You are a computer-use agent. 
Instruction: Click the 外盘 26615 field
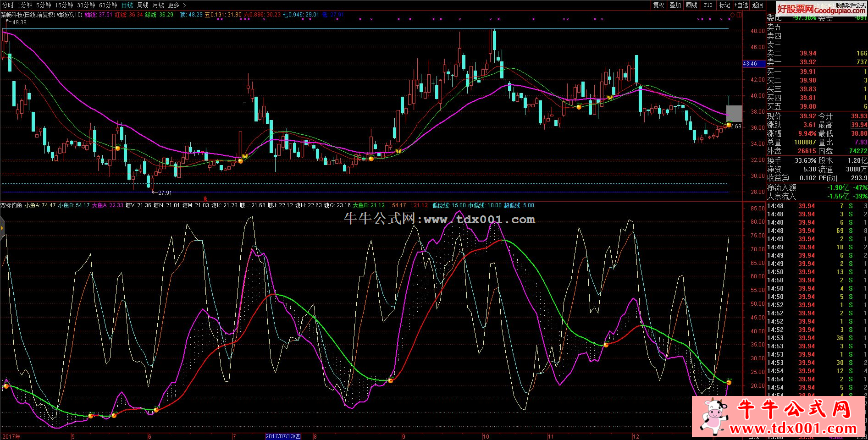pyautogui.click(x=791, y=151)
